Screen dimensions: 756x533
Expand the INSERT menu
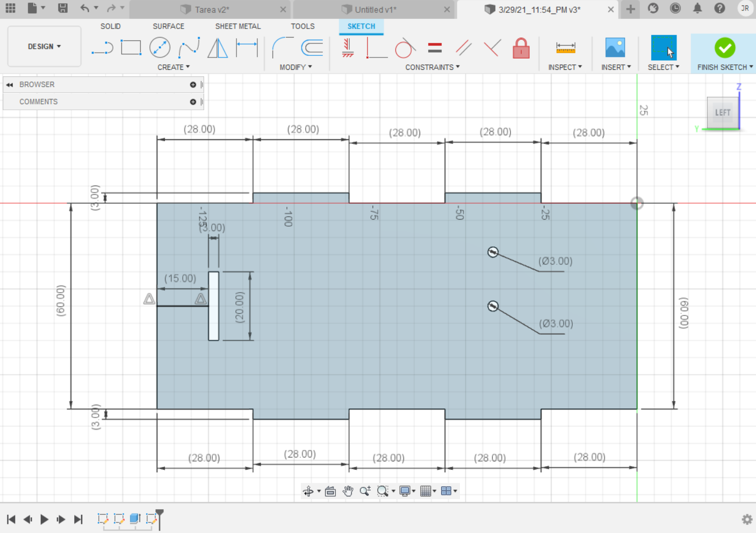click(x=616, y=67)
